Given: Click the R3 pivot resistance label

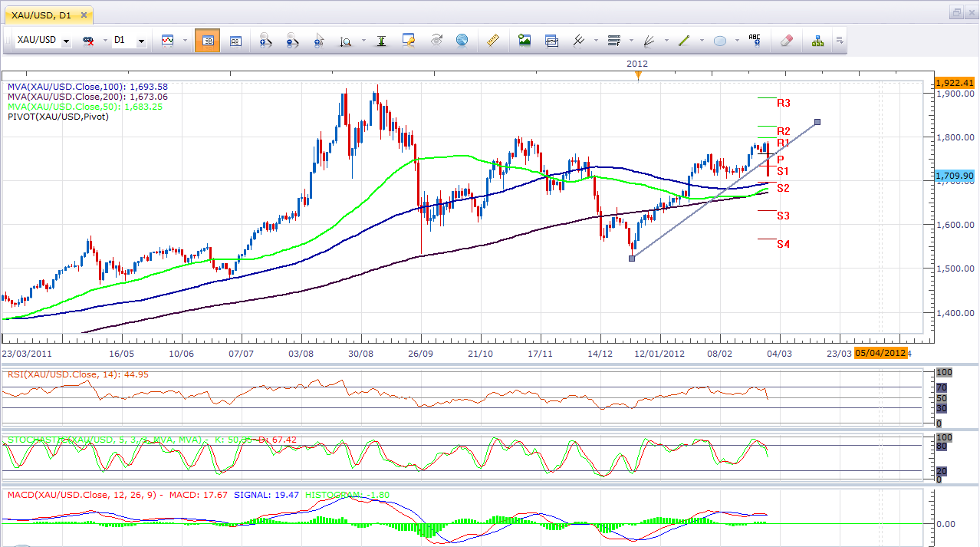Looking at the screenshot, I should click(784, 103).
